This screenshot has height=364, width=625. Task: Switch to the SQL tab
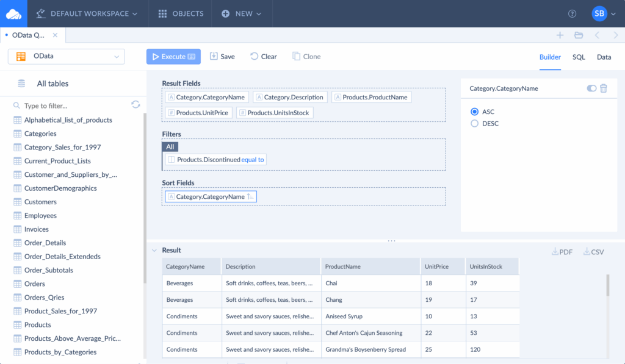(x=577, y=57)
